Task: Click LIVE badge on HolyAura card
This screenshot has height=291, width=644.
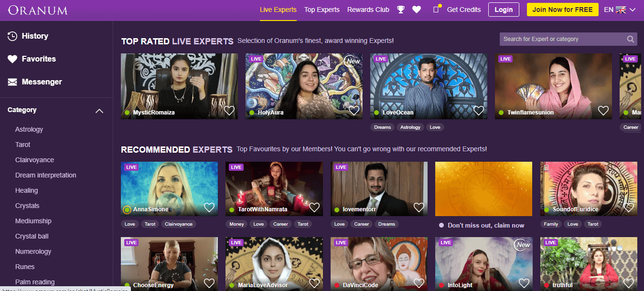Action: (x=256, y=59)
